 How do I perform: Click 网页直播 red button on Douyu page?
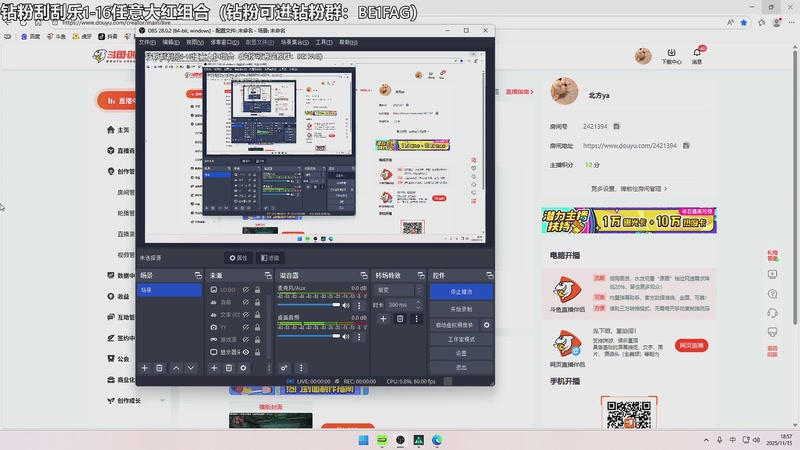[691, 345]
